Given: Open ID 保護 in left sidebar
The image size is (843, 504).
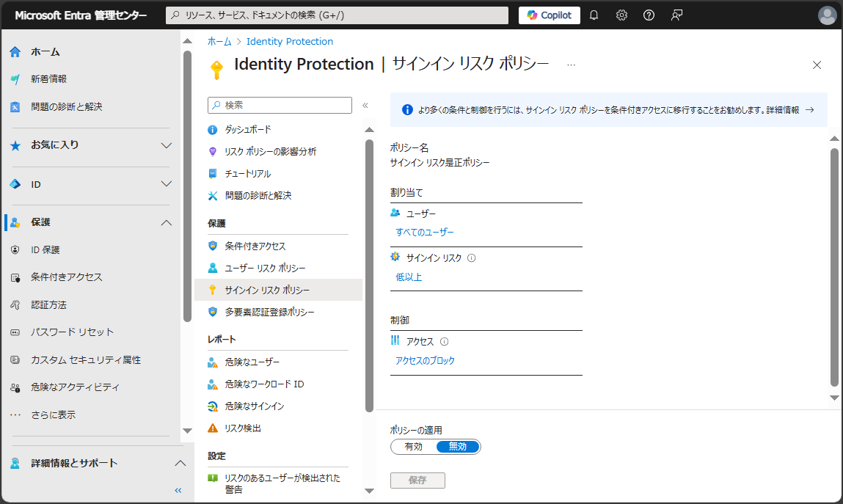Looking at the screenshot, I should (45, 250).
